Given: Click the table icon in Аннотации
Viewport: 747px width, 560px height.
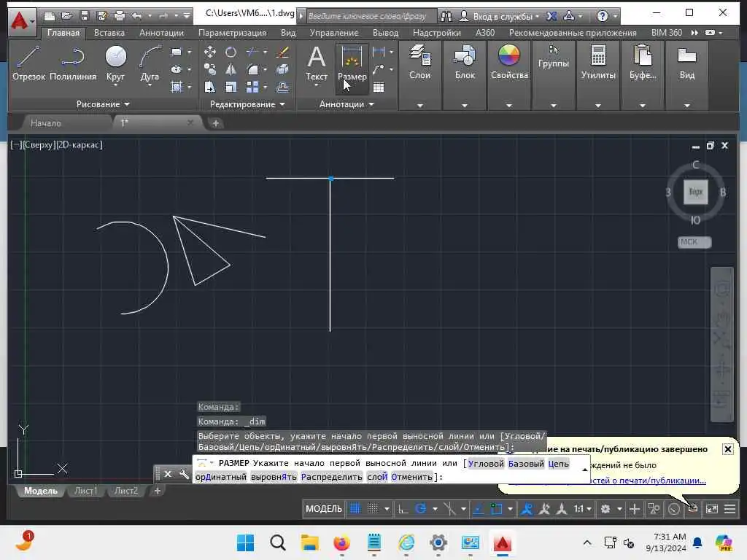Looking at the screenshot, I should pyautogui.click(x=379, y=87).
